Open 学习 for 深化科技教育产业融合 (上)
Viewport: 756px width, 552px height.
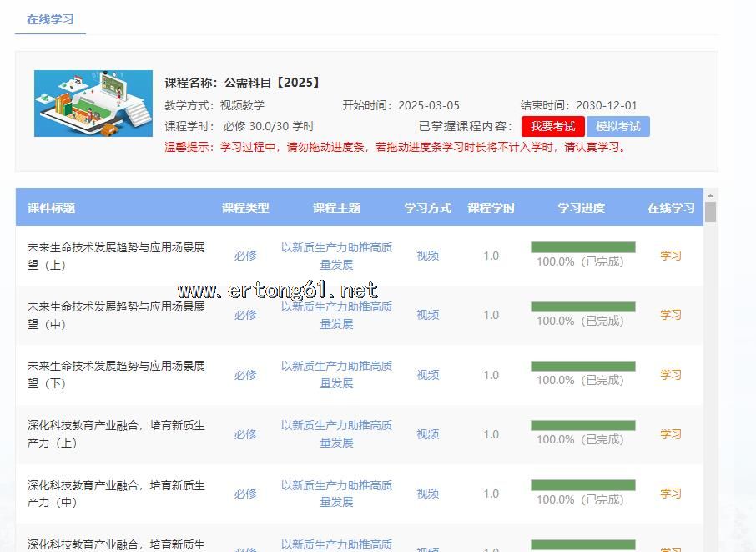click(671, 434)
